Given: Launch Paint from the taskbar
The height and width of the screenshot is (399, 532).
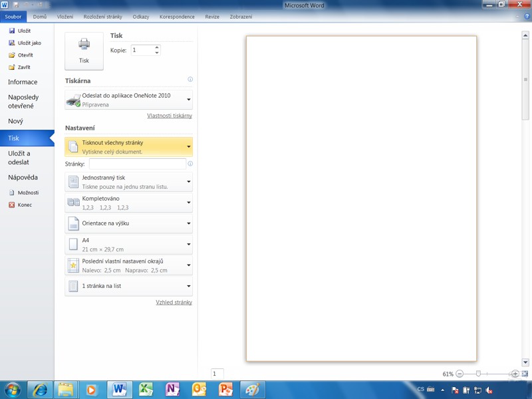Looking at the screenshot, I should tap(253, 390).
